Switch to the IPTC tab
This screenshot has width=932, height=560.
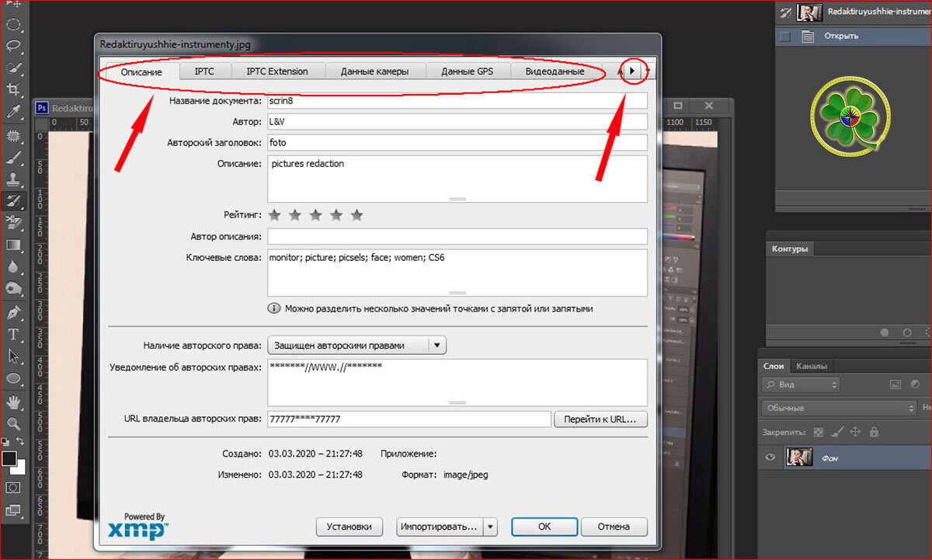pos(204,71)
